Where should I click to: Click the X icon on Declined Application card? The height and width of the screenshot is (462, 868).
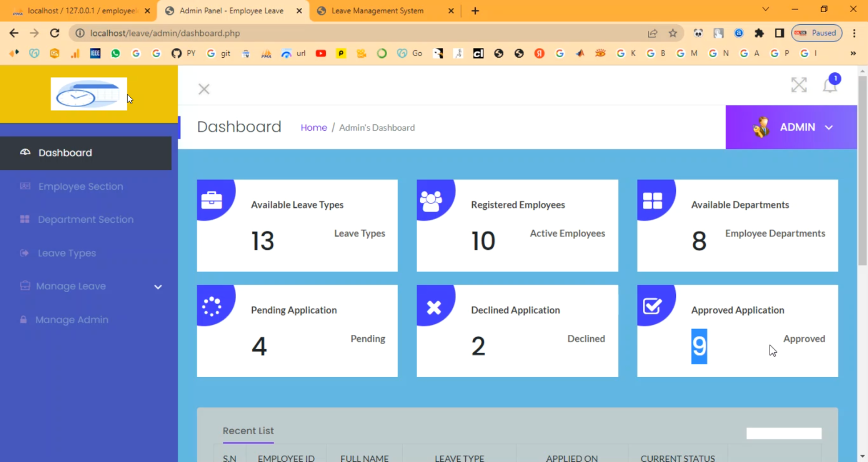point(433,308)
